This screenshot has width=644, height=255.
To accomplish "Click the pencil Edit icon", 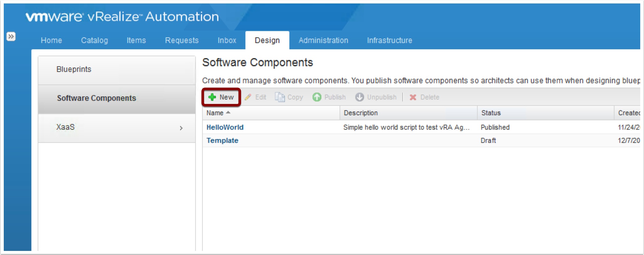I will pos(248,97).
